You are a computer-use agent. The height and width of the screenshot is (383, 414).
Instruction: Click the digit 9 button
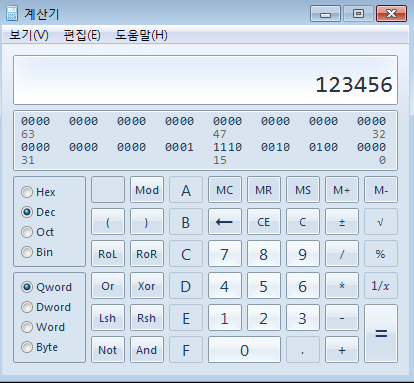[x=303, y=254]
